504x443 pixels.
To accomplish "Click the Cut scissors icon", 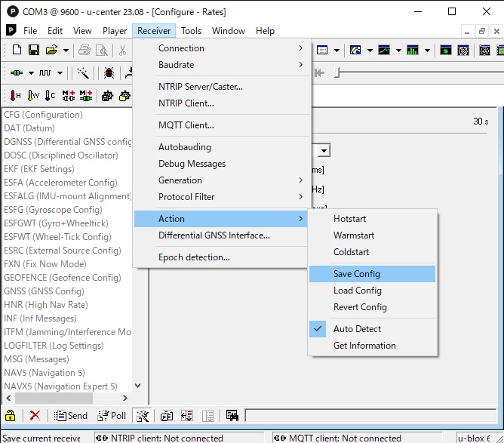I will click(x=122, y=51).
